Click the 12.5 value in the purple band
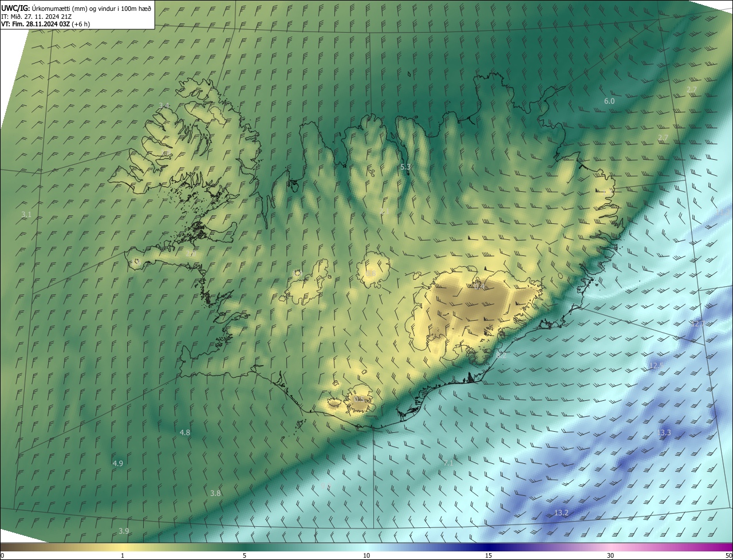The width and height of the screenshot is (733, 560). click(656, 365)
